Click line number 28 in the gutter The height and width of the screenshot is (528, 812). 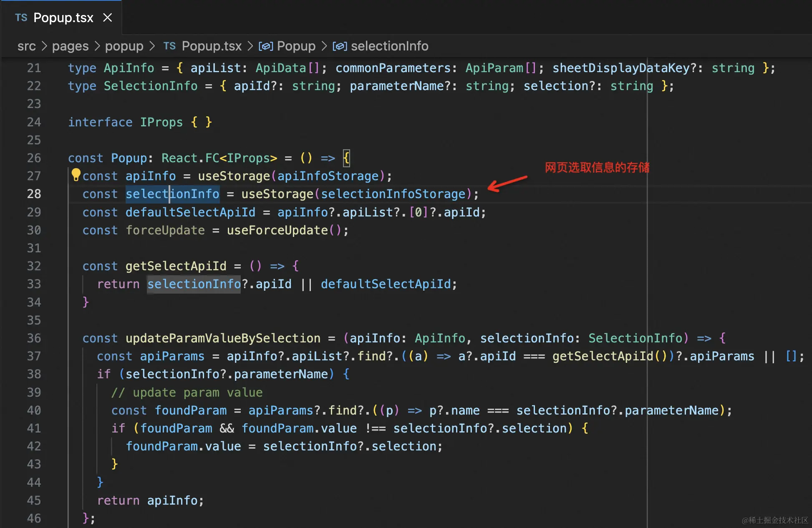(34, 194)
